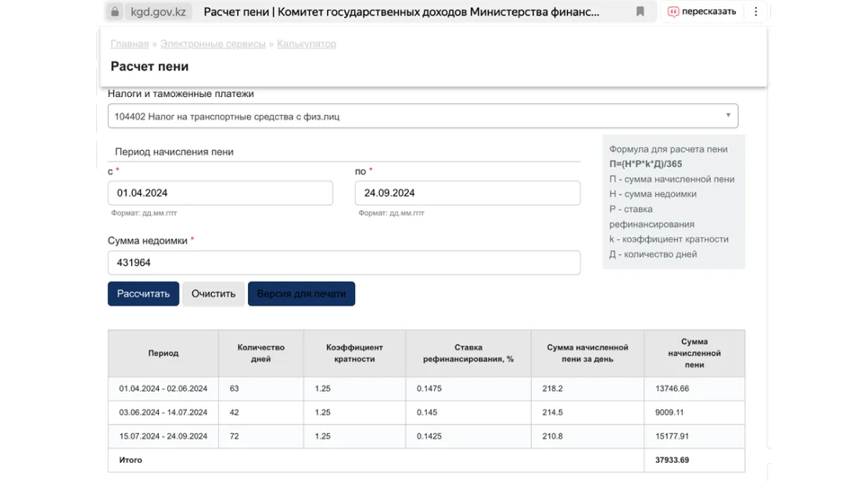Click the lock icon in address bar
Viewport: 868px width, 481px height.
115,12
